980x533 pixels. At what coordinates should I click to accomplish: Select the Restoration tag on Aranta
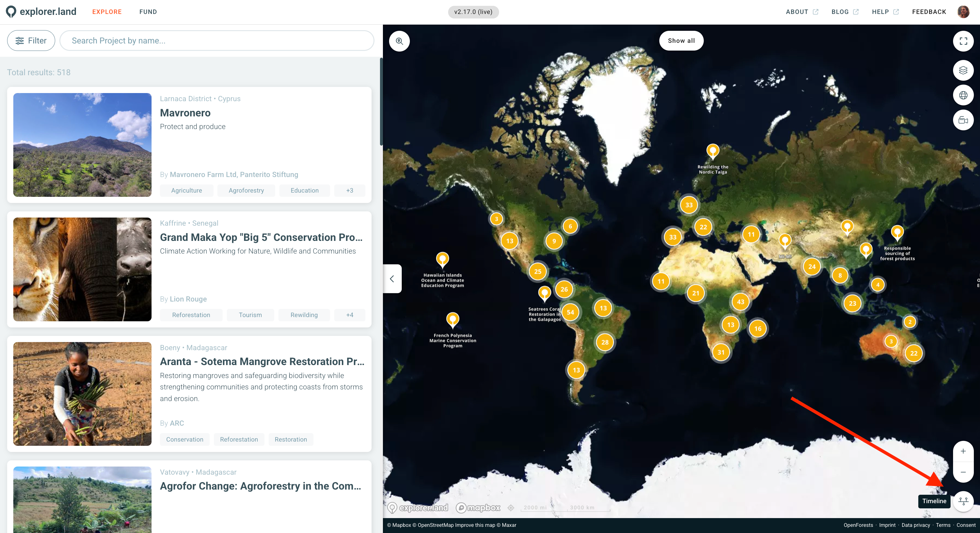click(291, 440)
